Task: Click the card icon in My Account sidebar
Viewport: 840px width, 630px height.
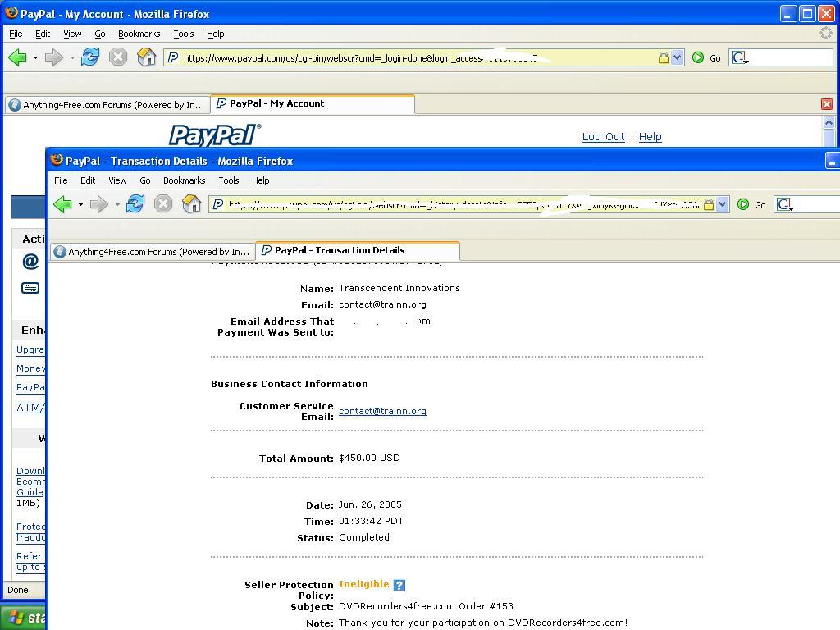Action: coord(30,288)
